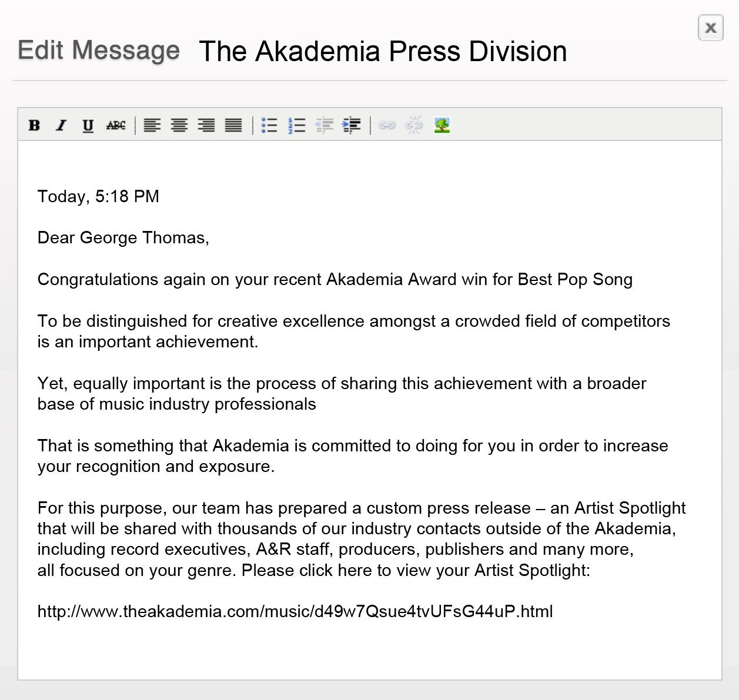The width and height of the screenshot is (739, 700).
Task: Insert a numbered list
Action: [297, 125]
